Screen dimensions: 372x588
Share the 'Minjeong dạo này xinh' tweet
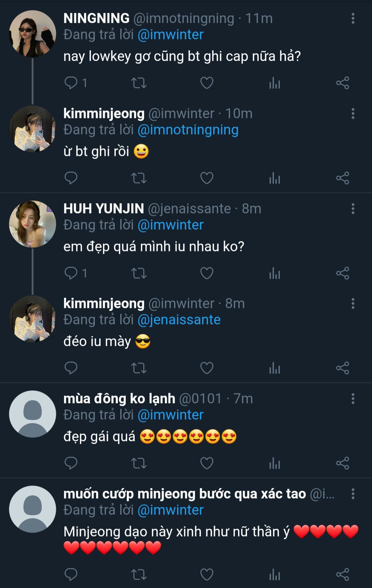click(x=343, y=574)
